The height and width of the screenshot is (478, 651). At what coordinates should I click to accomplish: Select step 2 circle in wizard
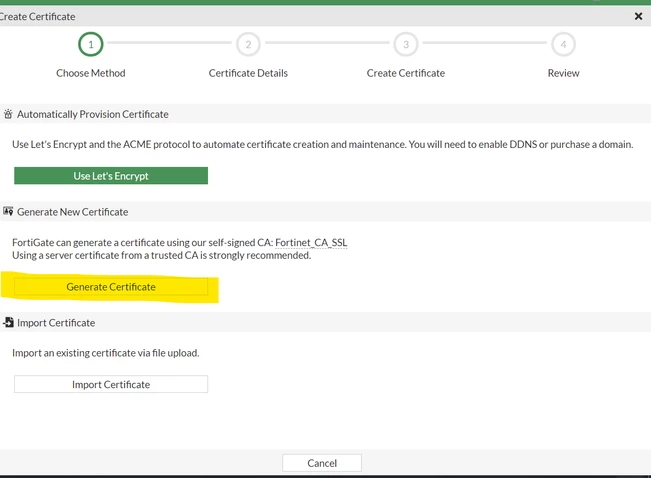point(248,44)
